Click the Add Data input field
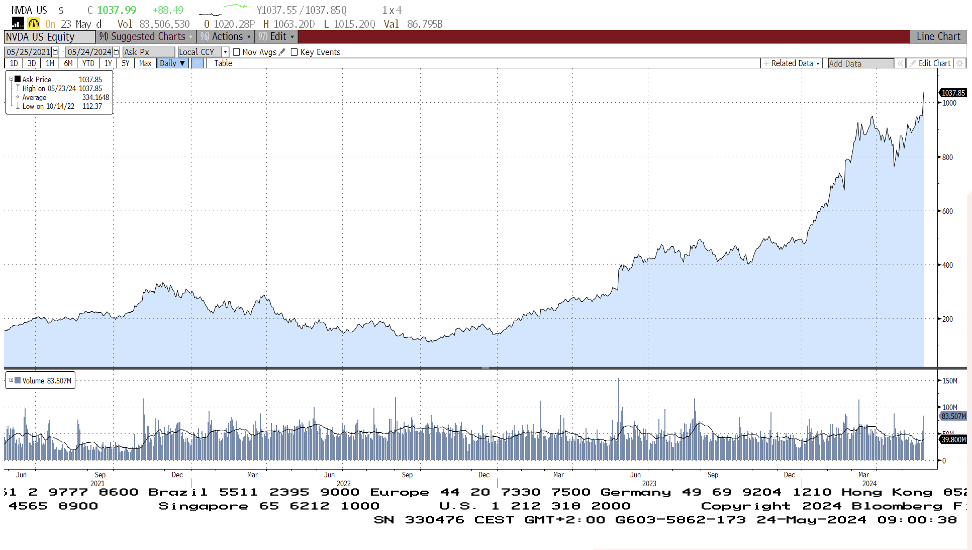Image resolution: width=972 pixels, height=550 pixels. (x=860, y=63)
